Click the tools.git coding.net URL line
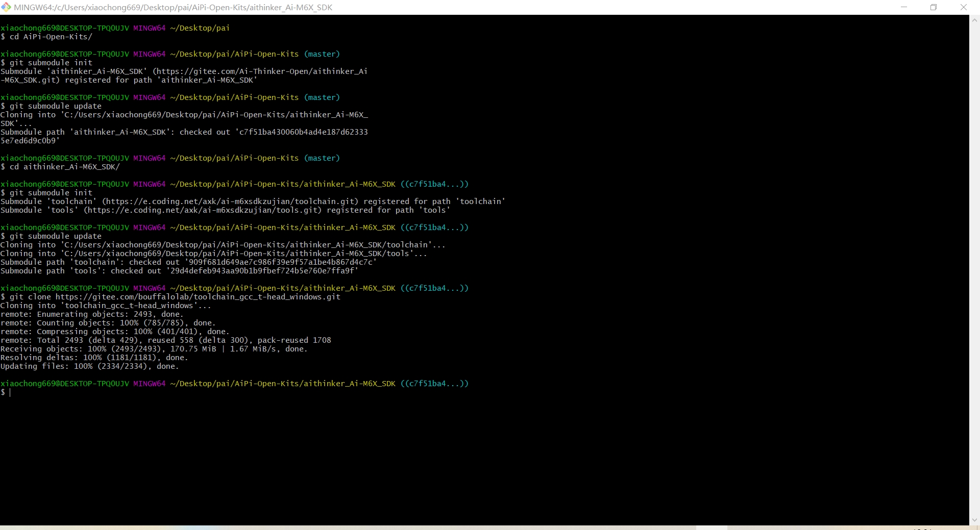 coord(225,210)
